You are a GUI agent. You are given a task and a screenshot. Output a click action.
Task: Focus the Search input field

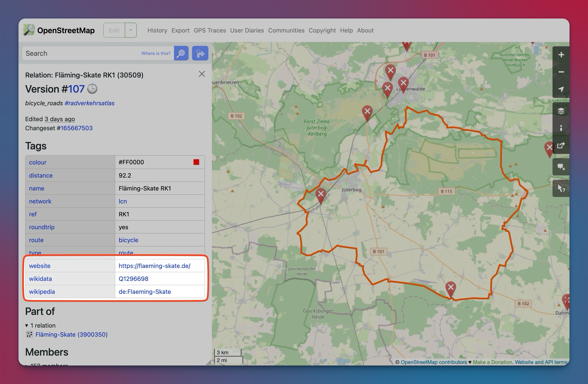click(98, 53)
